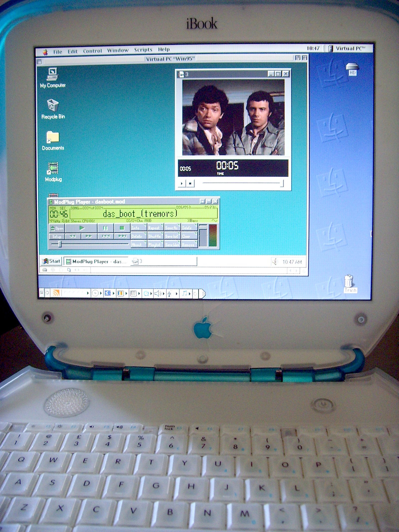Expand the resolution module arrow in Control Strip
399x532 pixels.
pos(139,294)
